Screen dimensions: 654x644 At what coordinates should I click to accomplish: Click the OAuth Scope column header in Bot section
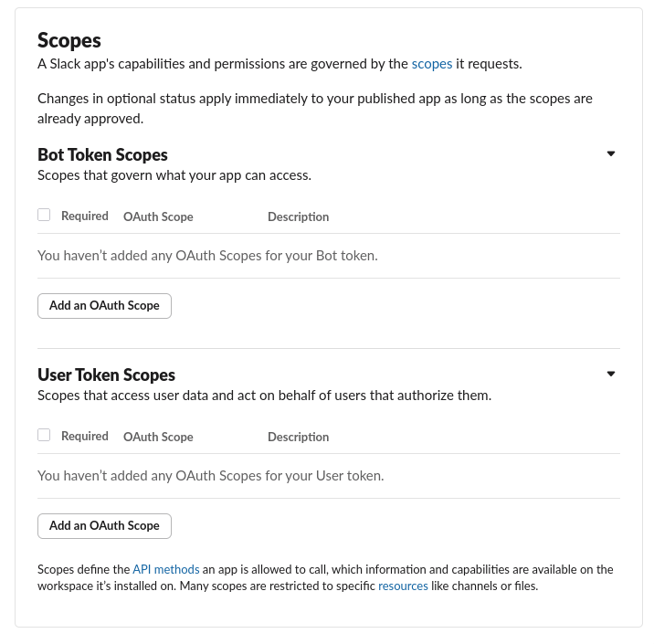[158, 216]
